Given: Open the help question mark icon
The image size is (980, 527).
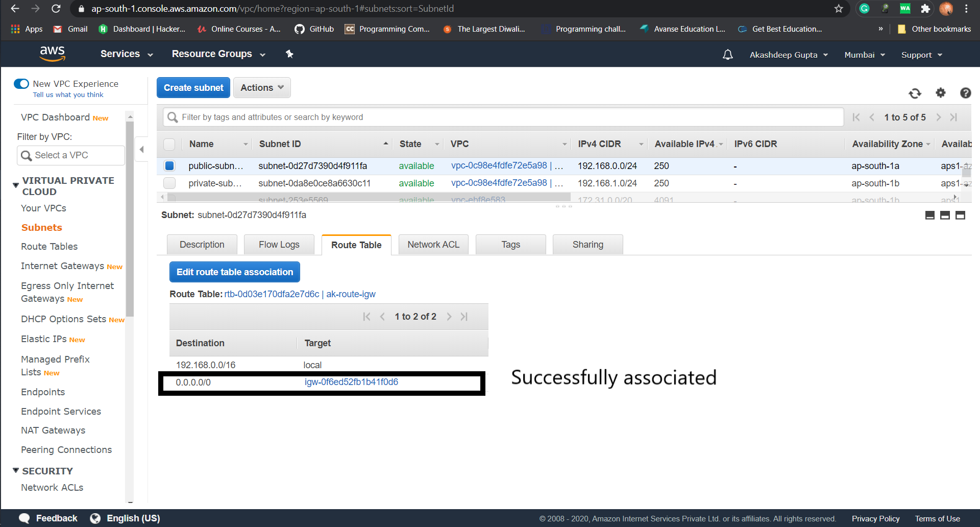Looking at the screenshot, I should point(965,93).
